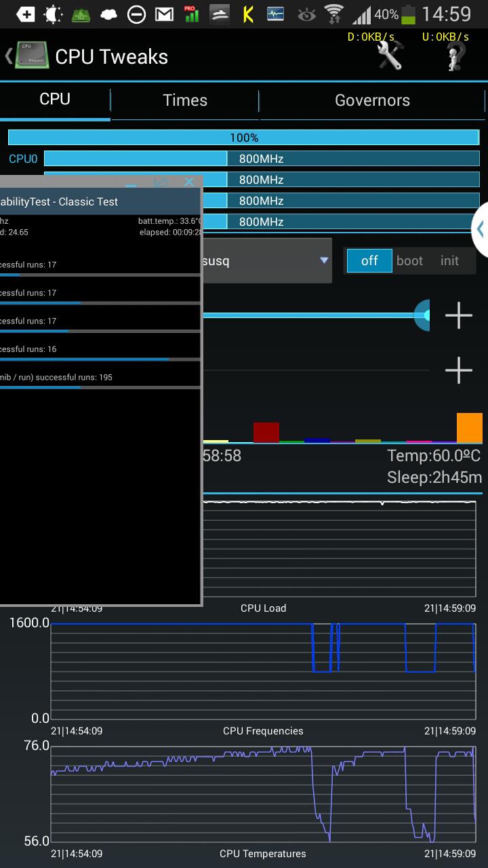
Task: Tap the Wi-Fi status icon
Action: coord(333,14)
